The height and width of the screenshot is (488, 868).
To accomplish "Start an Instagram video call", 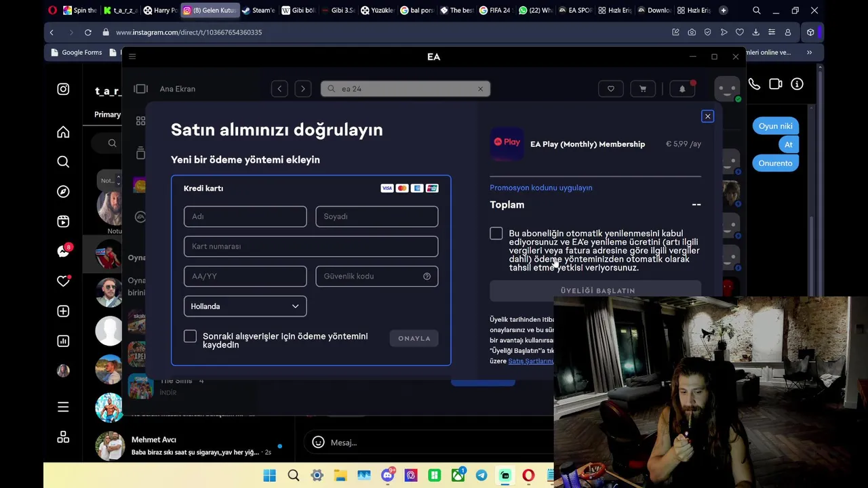I will click(x=776, y=84).
